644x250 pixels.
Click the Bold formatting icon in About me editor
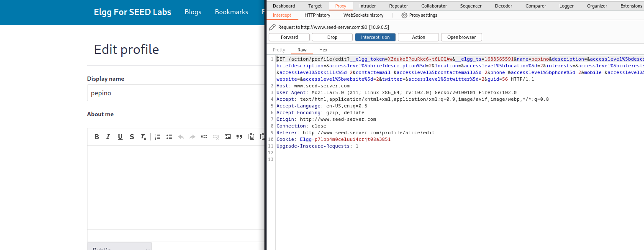pos(97,137)
